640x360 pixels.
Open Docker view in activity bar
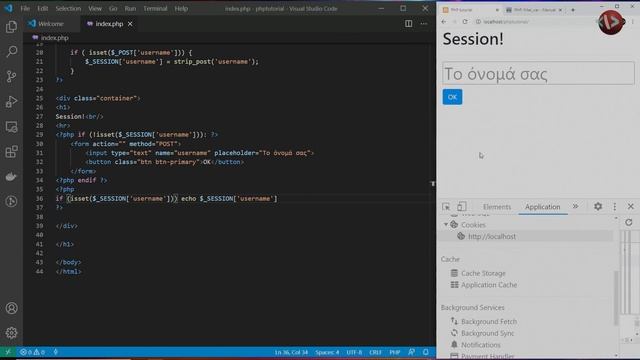[x=11, y=176]
